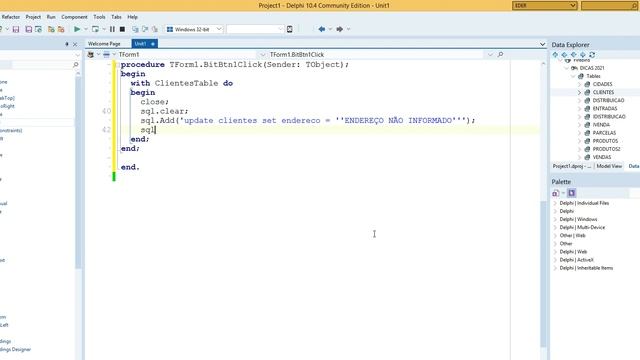Select the DISTRIBUICAO table

click(608, 100)
